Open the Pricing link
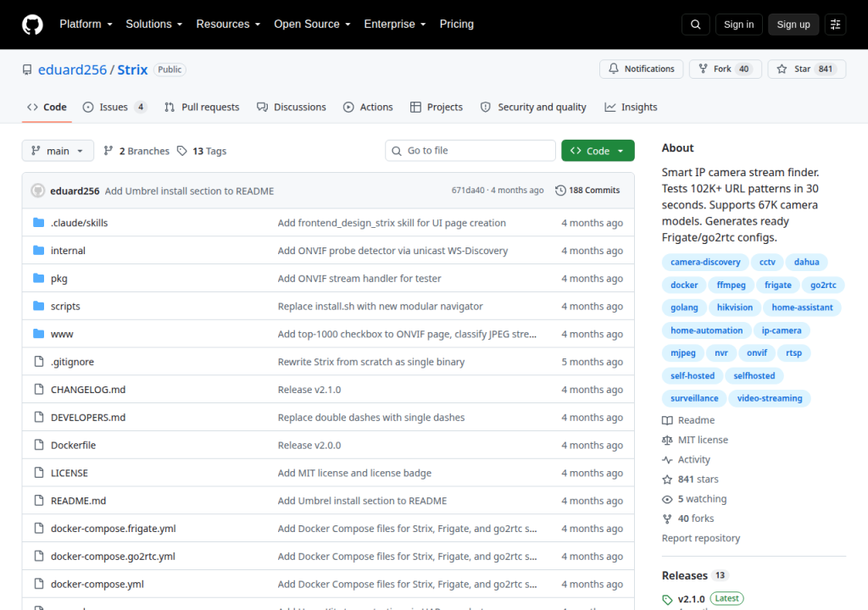This screenshot has width=868, height=610. [457, 25]
